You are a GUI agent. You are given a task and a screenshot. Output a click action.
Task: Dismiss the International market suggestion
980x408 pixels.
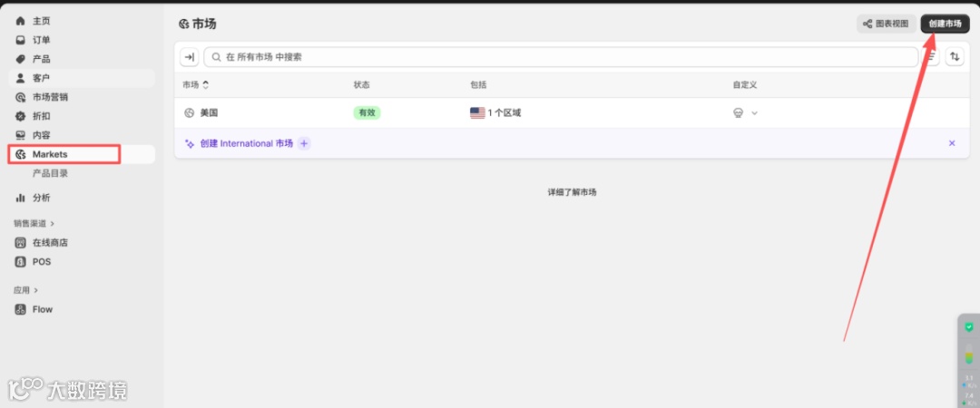tap(952, 143)
